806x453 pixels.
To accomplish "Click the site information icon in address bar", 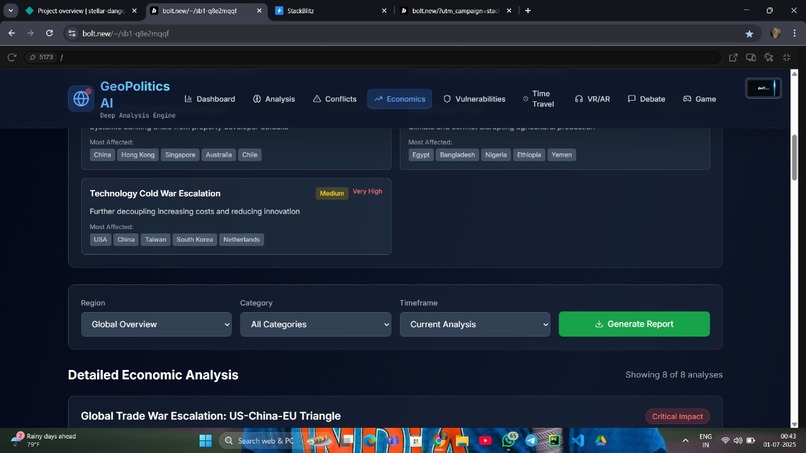I will 72,33.
